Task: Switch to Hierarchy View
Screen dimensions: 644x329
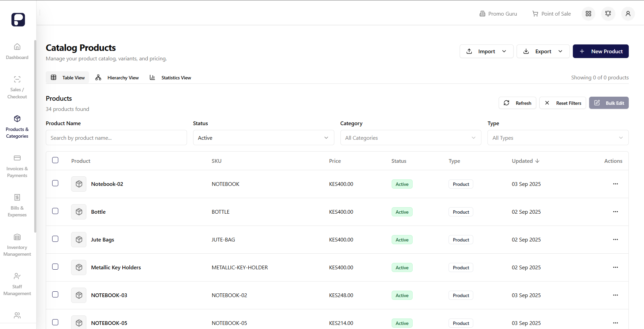Action: [117, 77]
